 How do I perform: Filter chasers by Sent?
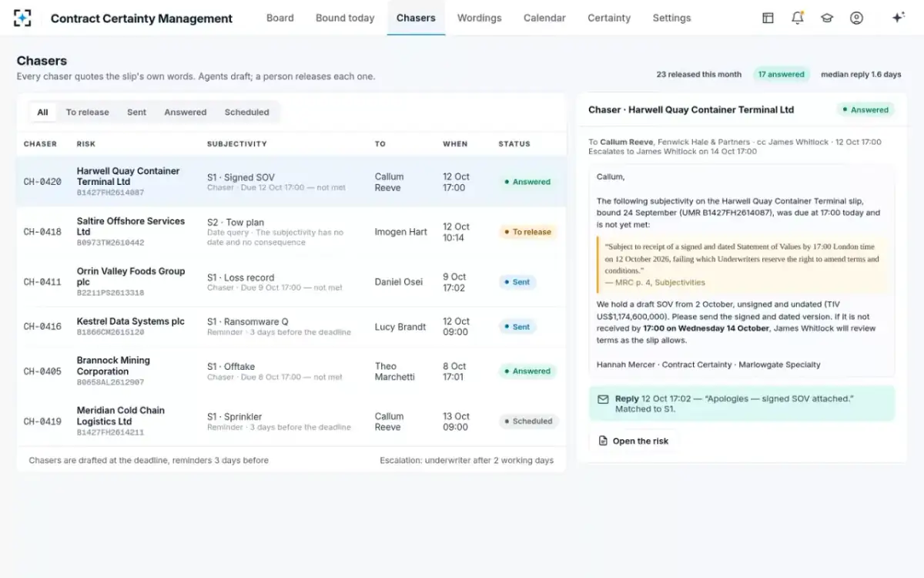136,112
